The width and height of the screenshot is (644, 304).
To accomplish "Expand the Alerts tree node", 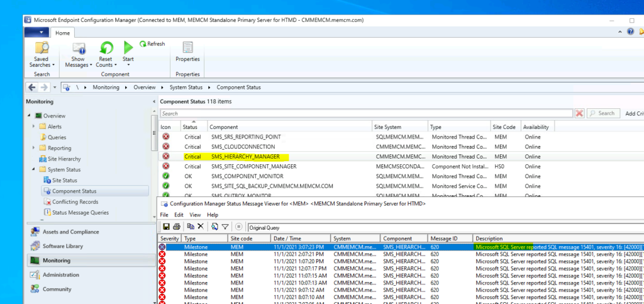I will pos(34,127).
